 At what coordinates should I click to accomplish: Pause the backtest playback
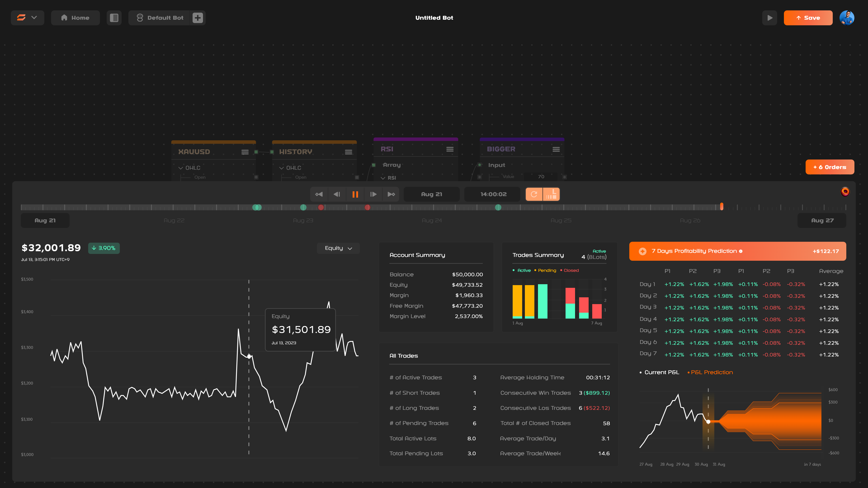355,194
